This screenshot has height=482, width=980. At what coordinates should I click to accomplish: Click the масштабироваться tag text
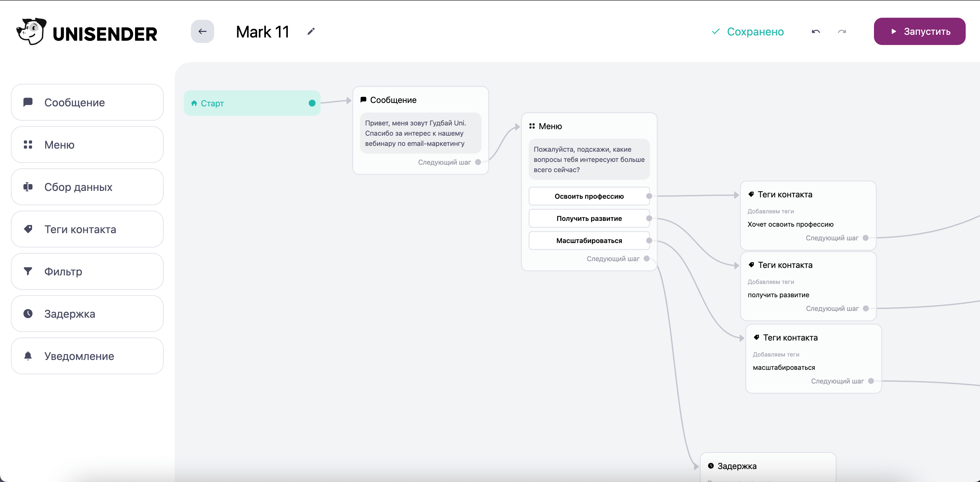click(x=784, y=367)
